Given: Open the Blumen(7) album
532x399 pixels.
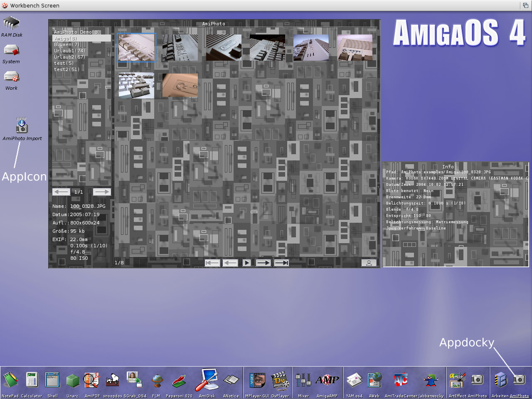Looking at the screenshot, I should [x=66, y=44].
